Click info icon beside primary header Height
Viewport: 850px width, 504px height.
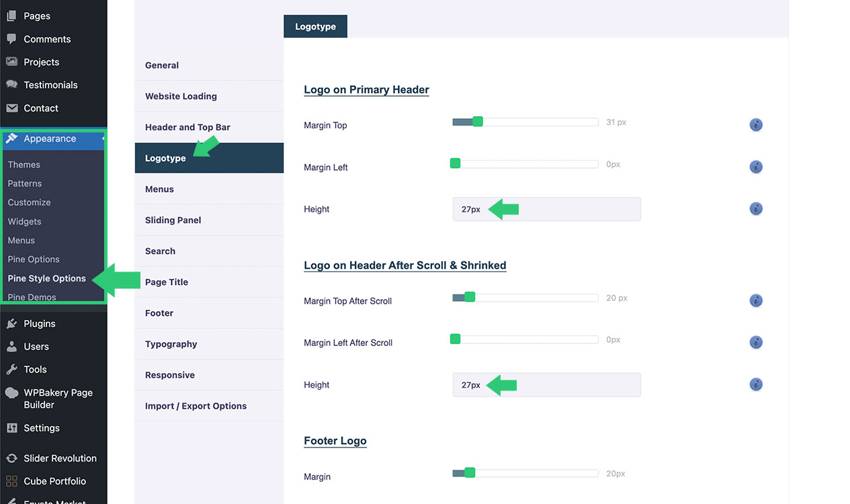pyautogui.click(x=756, y=209)
